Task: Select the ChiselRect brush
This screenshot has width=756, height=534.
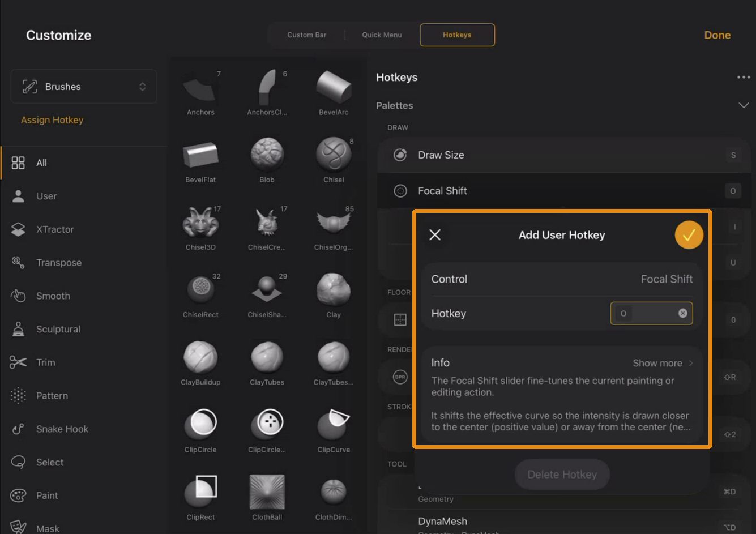Action: [200, 295]
